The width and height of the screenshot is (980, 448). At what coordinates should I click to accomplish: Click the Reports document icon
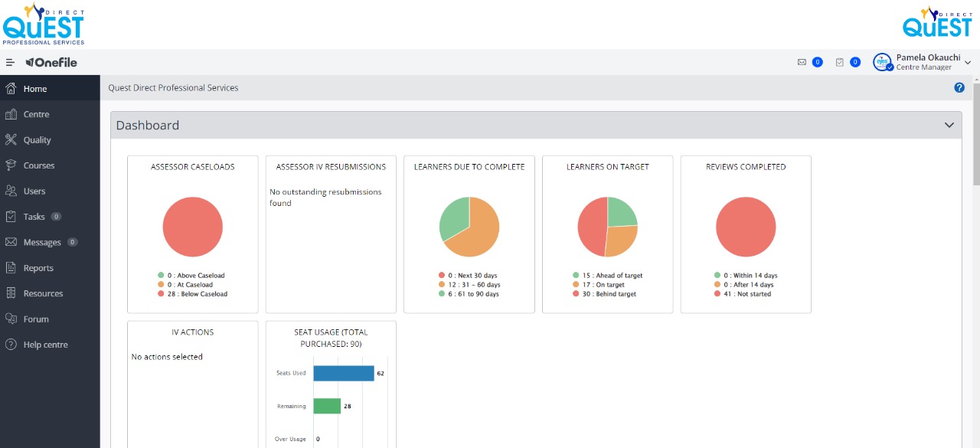tap(11, 267)
